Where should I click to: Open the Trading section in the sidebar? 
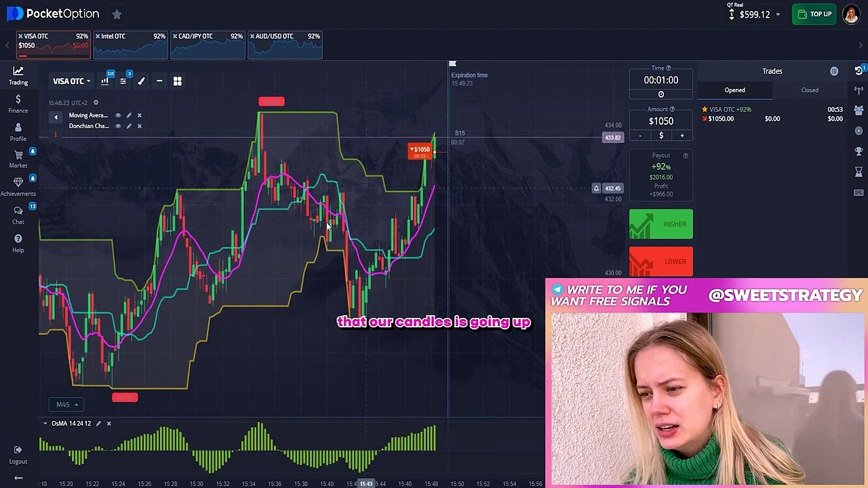(18, 75)
